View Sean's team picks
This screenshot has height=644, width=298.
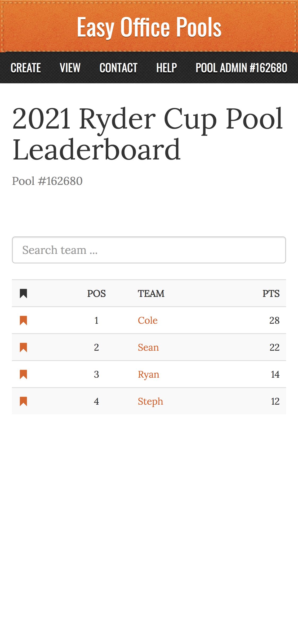point(148,347)
